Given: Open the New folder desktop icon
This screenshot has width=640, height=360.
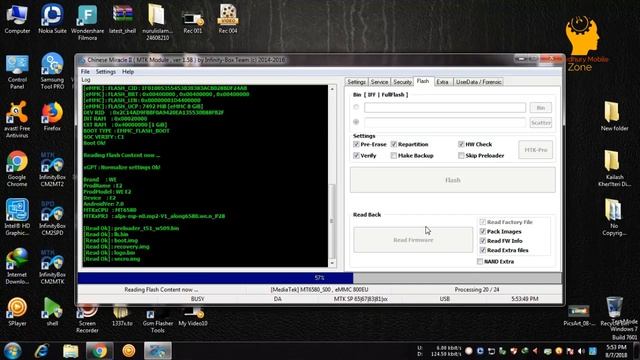Looking at the screenshot, I should 614,116.
